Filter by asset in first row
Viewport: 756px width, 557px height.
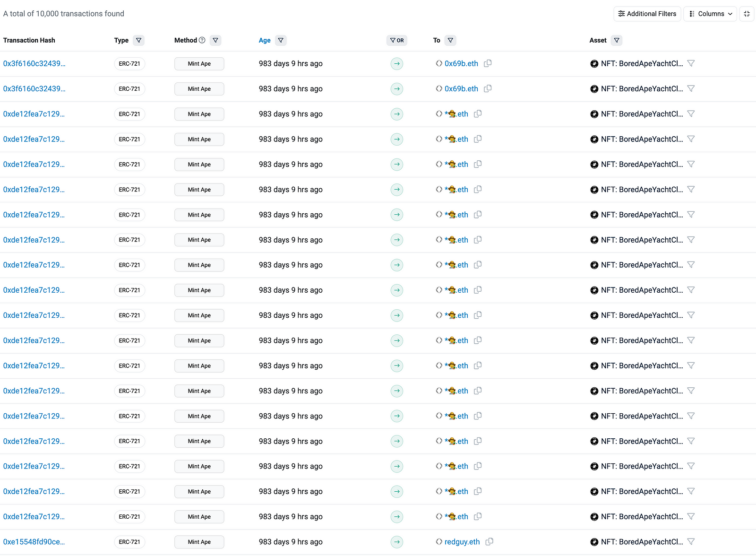pyautogui.click(x=691, y=63)
